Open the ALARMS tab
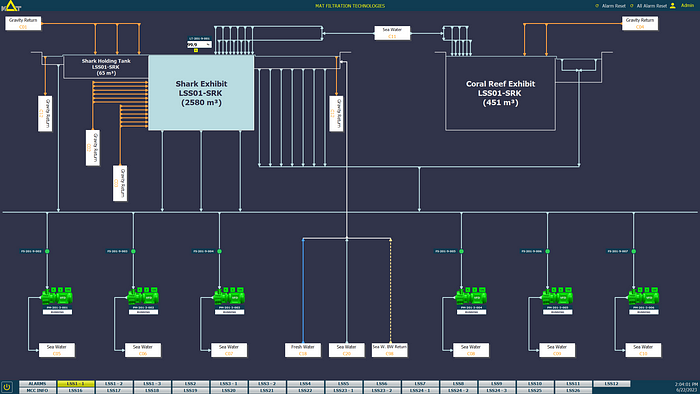 [38, 384]
